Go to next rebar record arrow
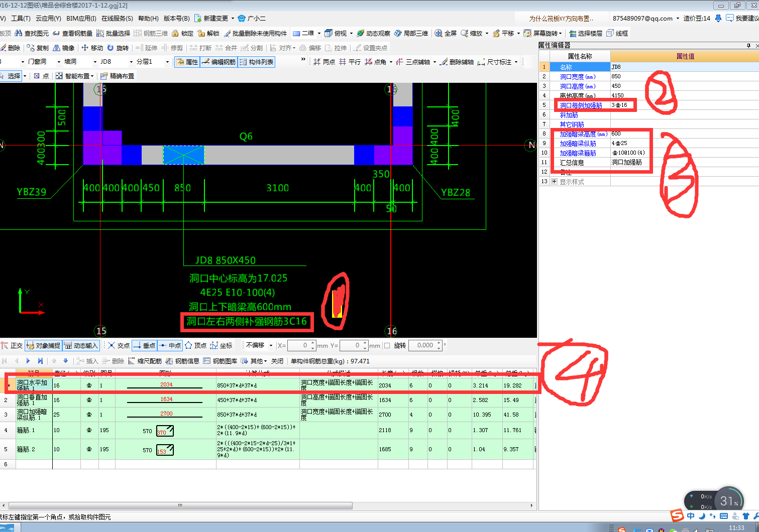759x532 pixels. 28,361
